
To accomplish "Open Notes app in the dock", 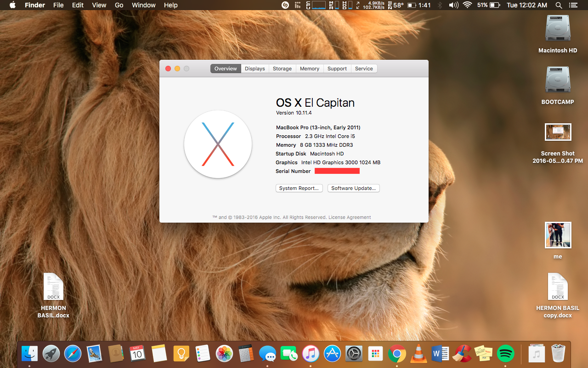I will click(159, 353).
